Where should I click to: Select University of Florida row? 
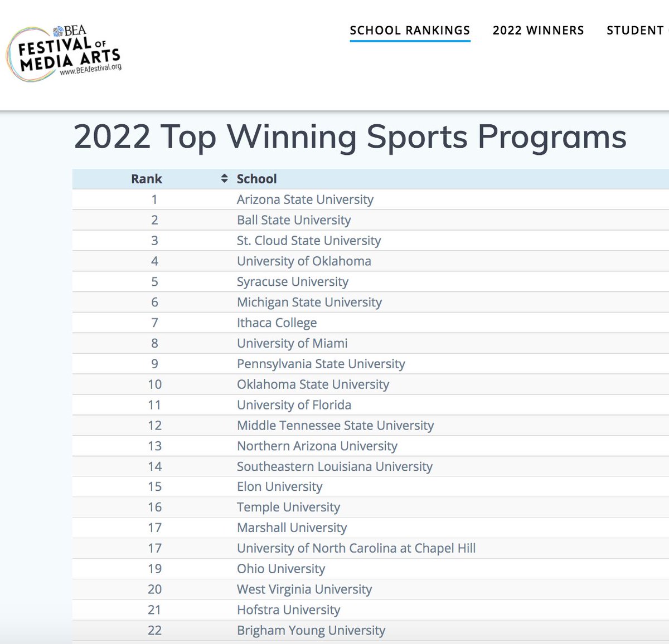(371, 405)
